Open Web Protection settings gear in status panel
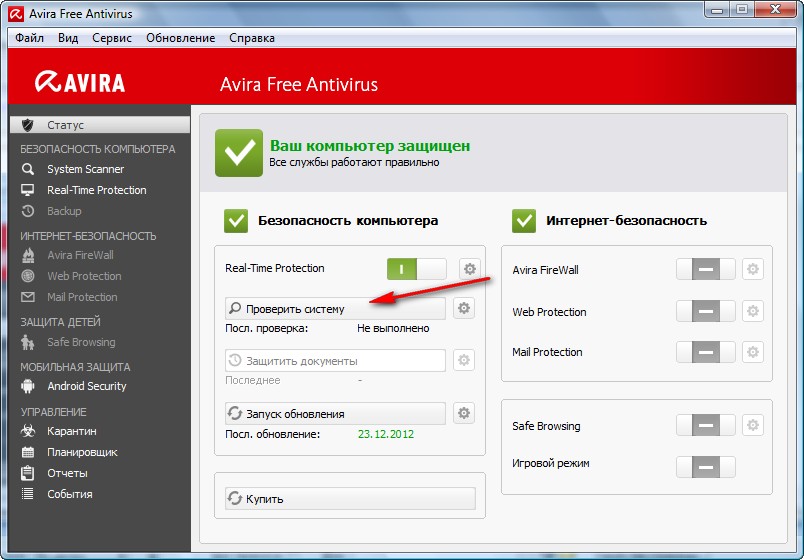This screenshot has height=560, width=804. [753, 311]
